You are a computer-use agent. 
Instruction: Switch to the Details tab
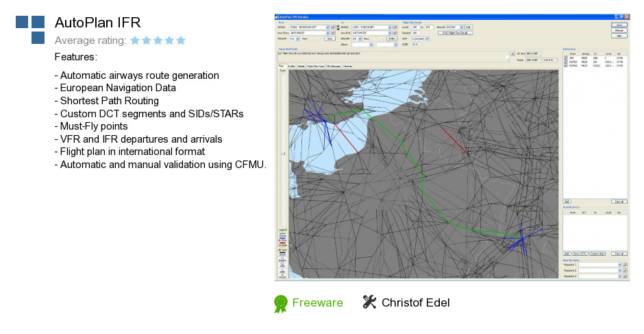(x=301, y=67)
